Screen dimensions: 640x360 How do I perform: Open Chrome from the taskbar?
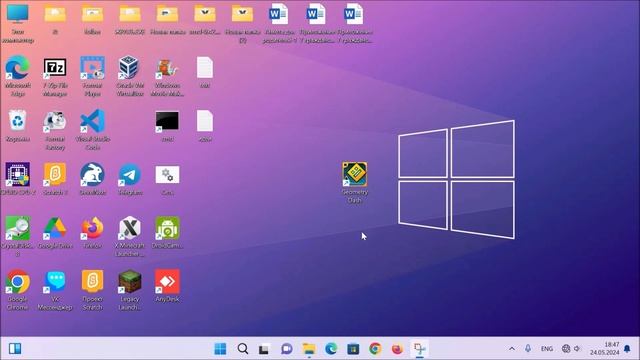(375, 349)
